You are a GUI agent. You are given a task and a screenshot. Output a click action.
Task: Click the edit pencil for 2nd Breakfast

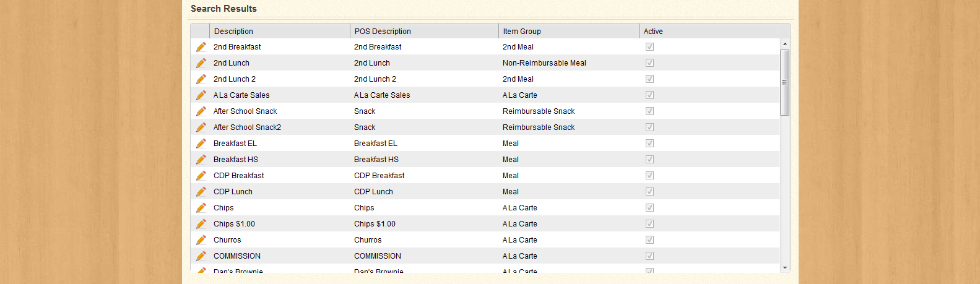tap(201, 47)
